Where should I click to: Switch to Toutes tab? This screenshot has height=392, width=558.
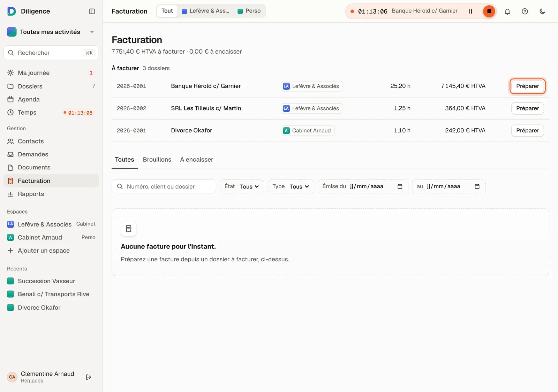point(125,160)
